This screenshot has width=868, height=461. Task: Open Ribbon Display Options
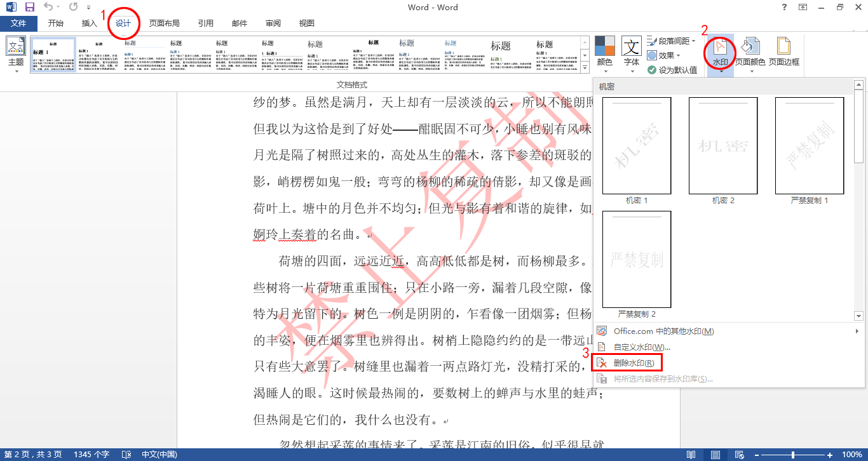pos(803,8)
